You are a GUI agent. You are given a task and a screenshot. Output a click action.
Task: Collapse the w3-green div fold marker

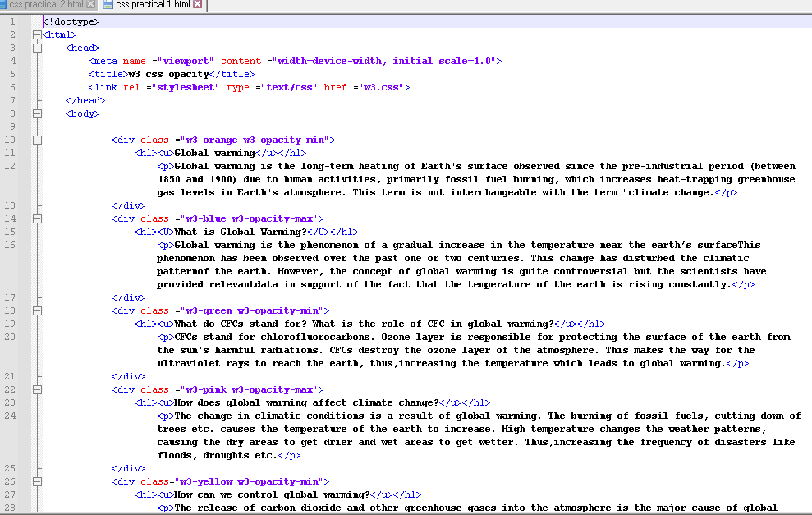point(36,310)
